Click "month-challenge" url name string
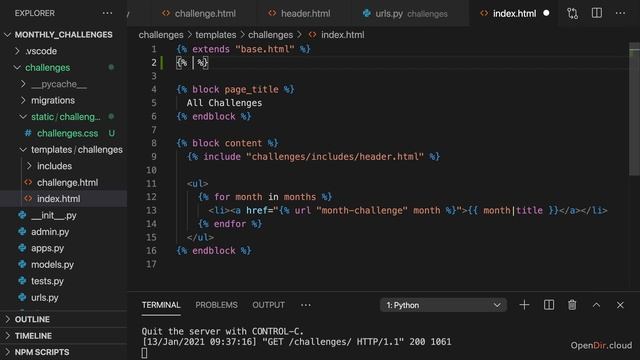Screen dimensions: 640x360 coord(362,211)
